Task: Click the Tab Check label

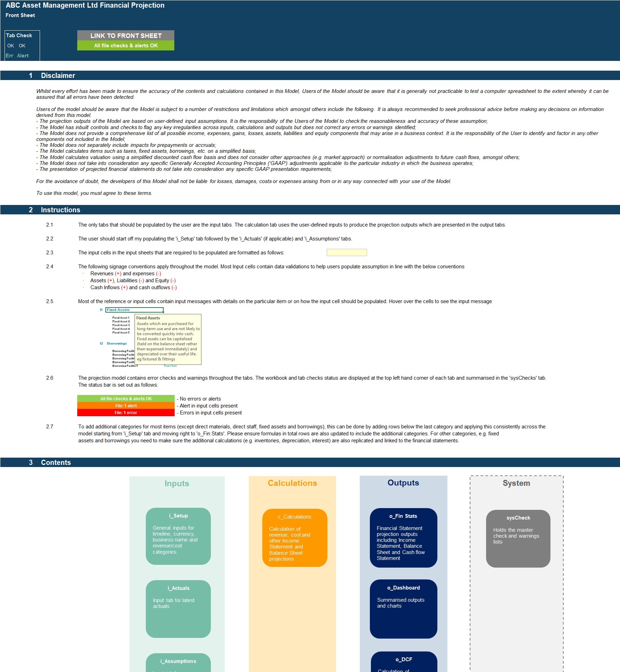Action: [x=19, y=35]
